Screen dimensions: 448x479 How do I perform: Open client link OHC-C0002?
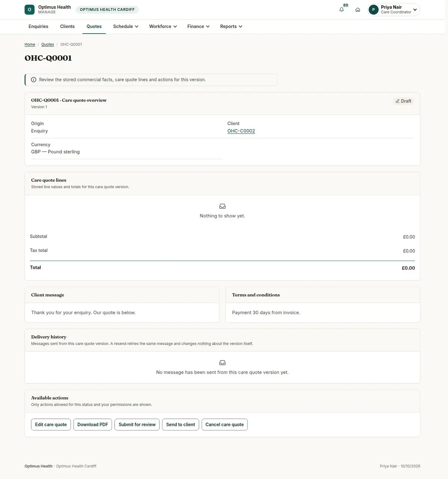241,131
